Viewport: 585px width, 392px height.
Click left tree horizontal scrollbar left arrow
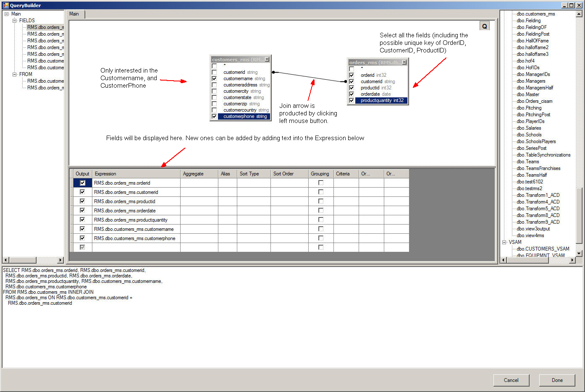(x=6, y=260)
